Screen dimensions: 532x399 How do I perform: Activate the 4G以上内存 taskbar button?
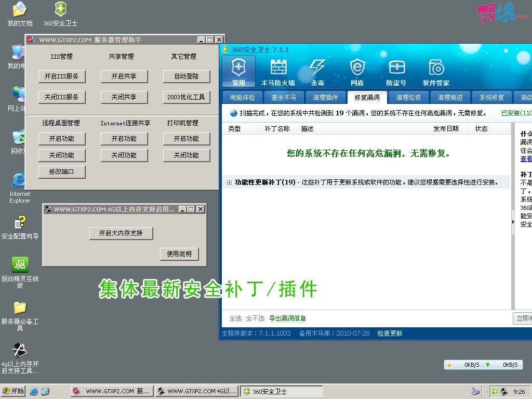click(x=197, y=392)
